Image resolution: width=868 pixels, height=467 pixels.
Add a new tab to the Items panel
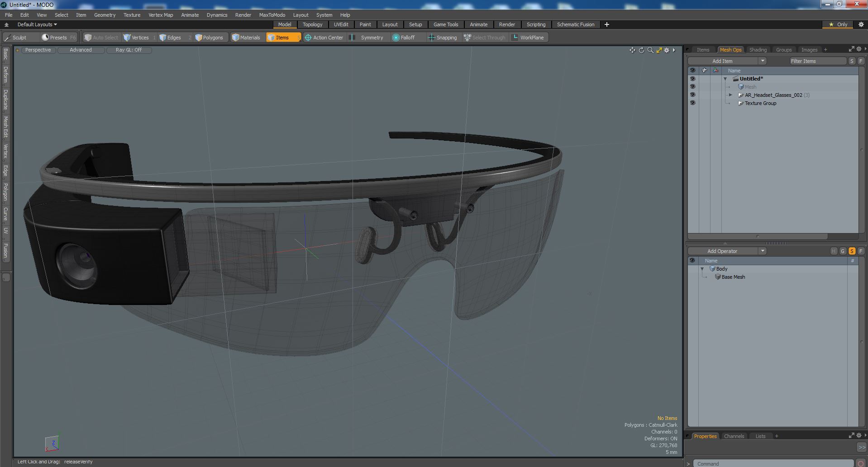(825, 50)
